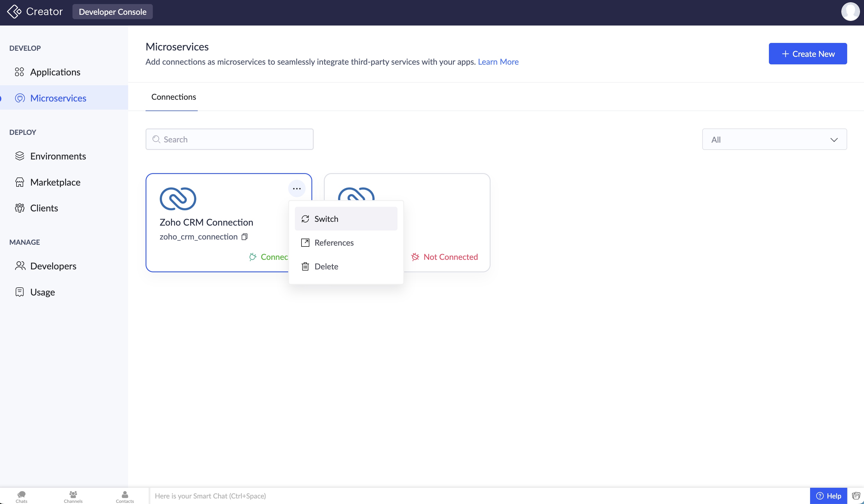Click the Developer Console button
Screen dimensions: 864x504
pos(112,12)
